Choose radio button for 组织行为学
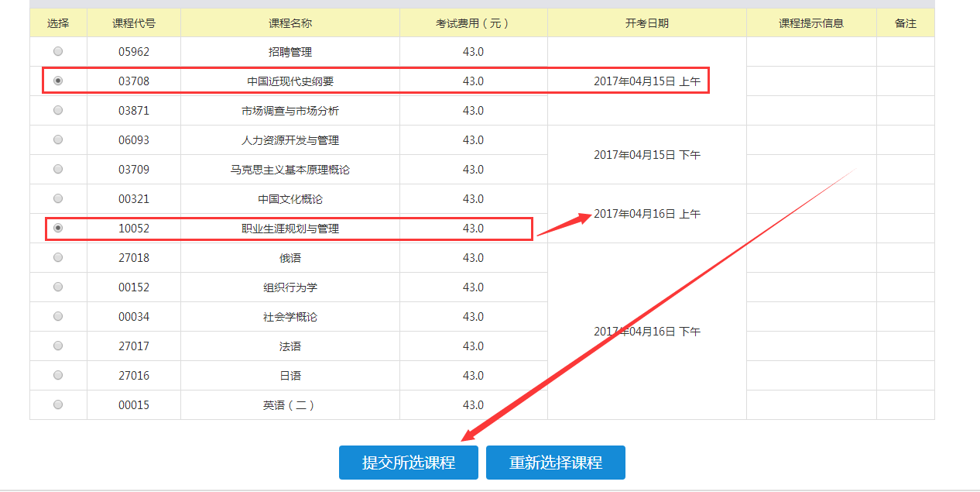Image resolution: width=980 pixels, height=492 pixels. click(58, 287)
